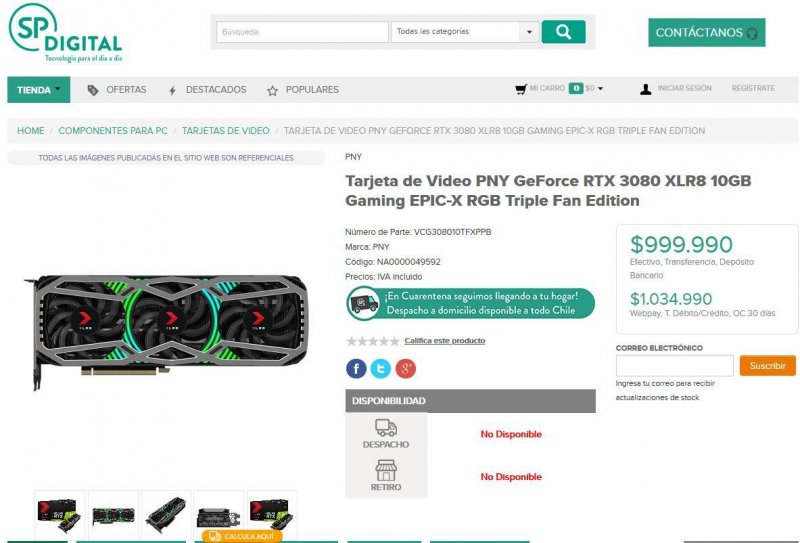
Task: Open the POPULARES menu item
Action: pyautogui.click(x=303, y=90)
